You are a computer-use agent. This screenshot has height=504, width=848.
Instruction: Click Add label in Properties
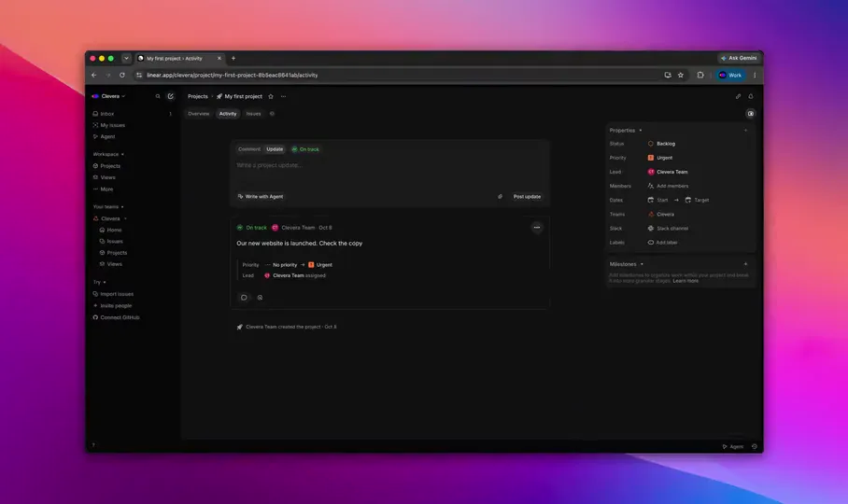click(662, 243)
